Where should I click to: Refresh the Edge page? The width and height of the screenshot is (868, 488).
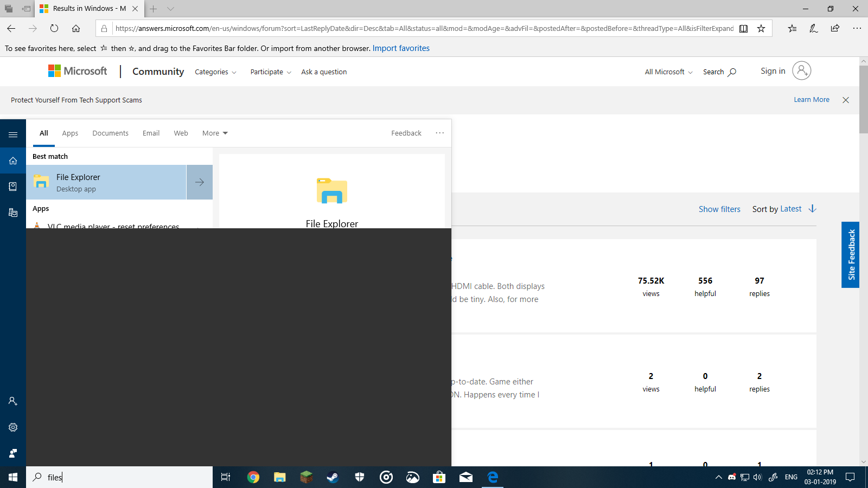(54, 28)
